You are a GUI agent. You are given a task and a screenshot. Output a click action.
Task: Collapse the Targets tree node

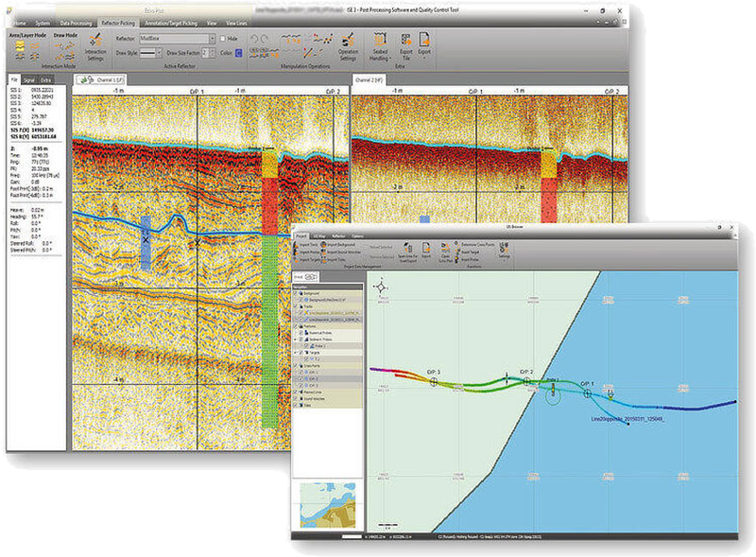296,353
